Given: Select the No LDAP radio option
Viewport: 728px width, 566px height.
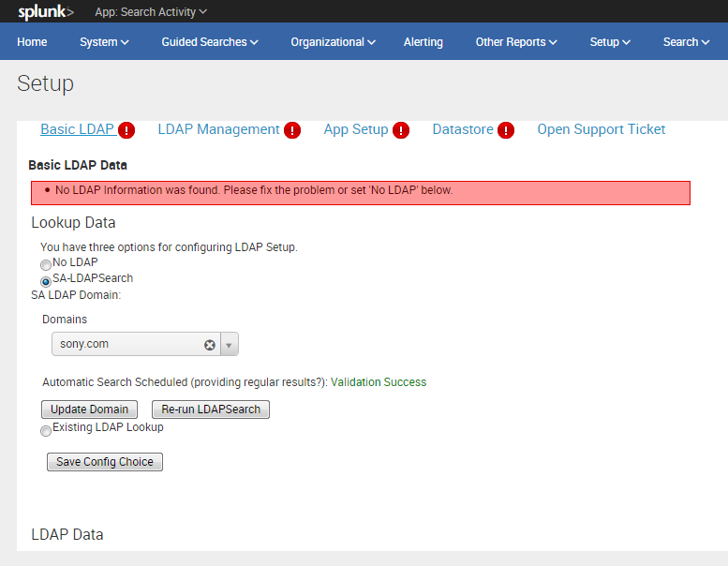Looking at the screenshot, I should 46,265.
